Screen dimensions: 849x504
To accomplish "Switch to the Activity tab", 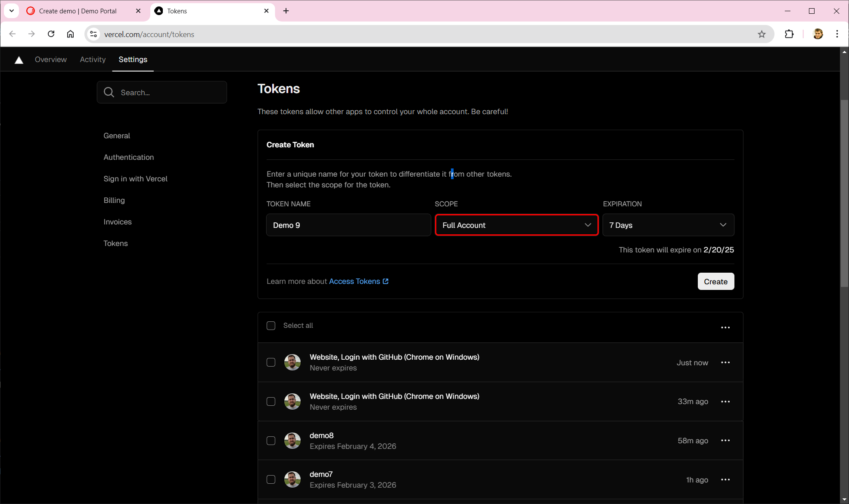I will pyautogui.click(x=93, y=59).
